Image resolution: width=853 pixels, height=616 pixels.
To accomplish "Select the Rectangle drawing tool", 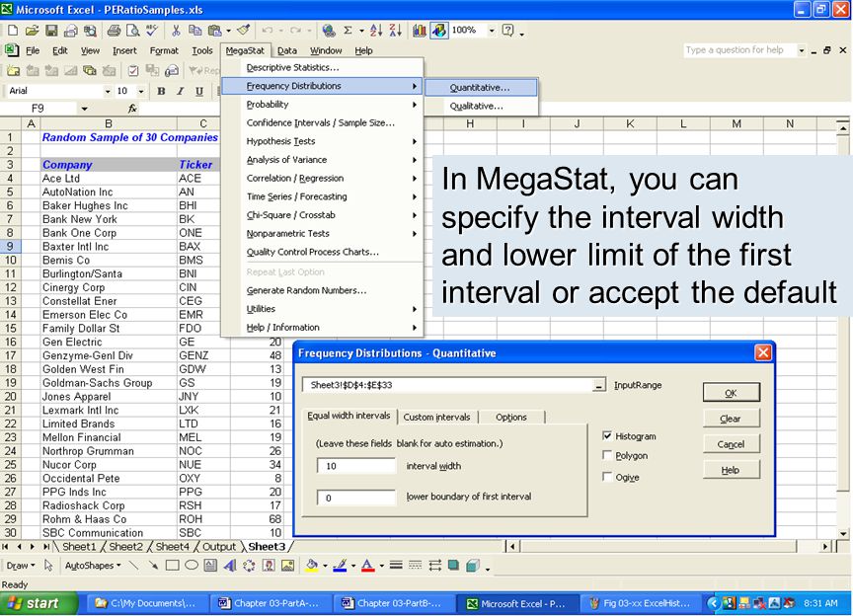I will point(173,566).
